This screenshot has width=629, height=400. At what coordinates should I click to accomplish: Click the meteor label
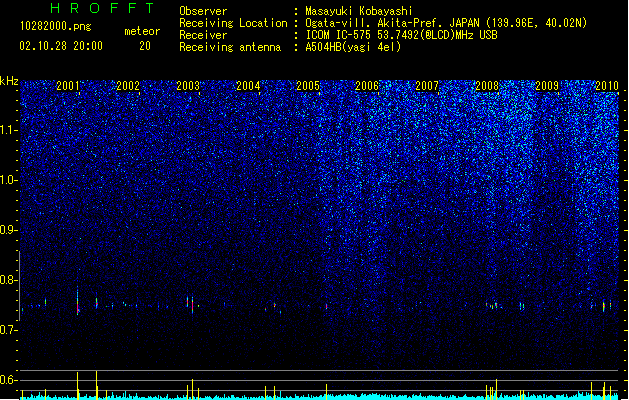(x=142, y=31)
